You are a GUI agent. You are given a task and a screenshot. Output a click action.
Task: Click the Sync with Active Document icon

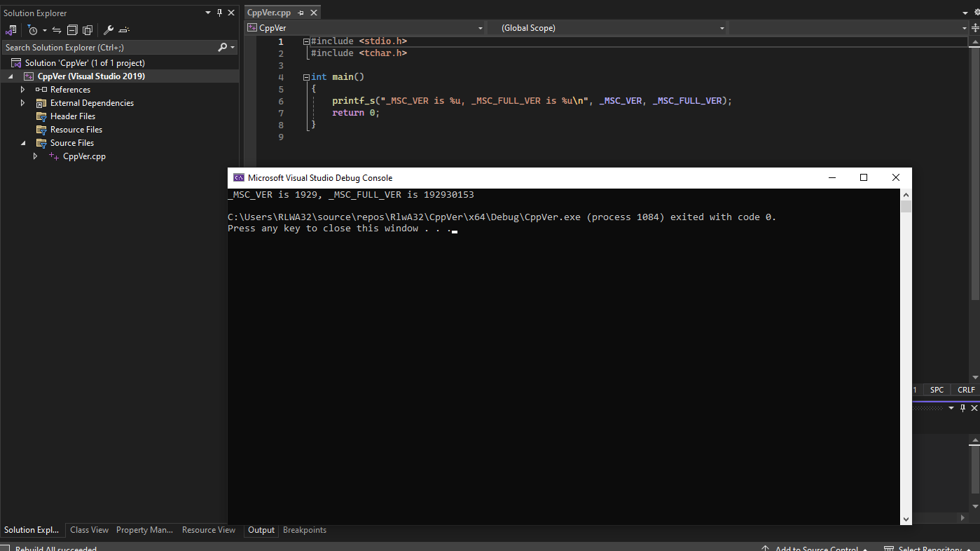pos(56,29)
